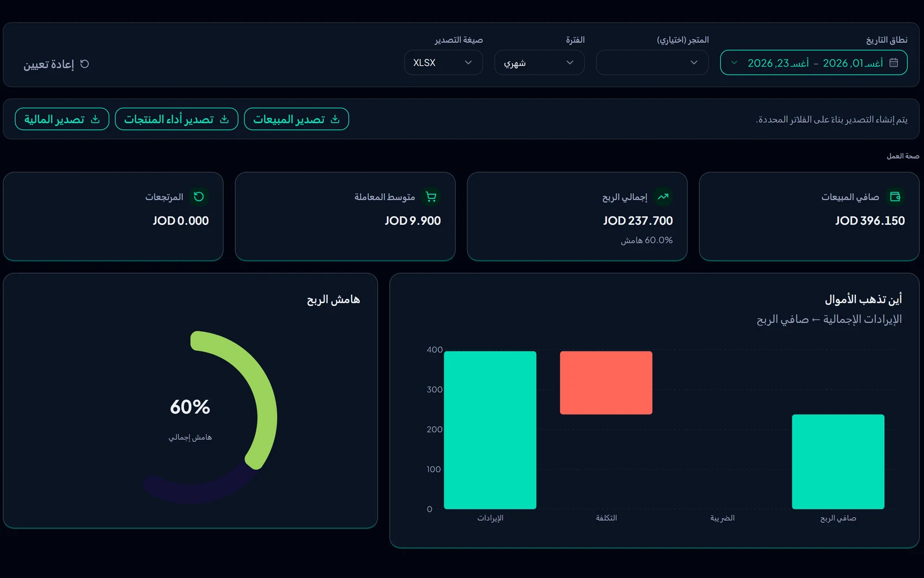Click the cart icon beside متوسط المعاملة
924x578 pixels.
(431, 197)
